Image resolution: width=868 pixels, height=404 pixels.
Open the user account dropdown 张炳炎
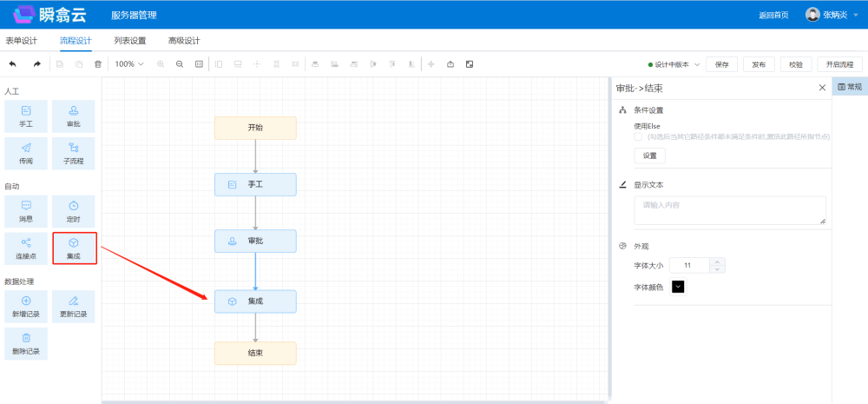(832, 15)
